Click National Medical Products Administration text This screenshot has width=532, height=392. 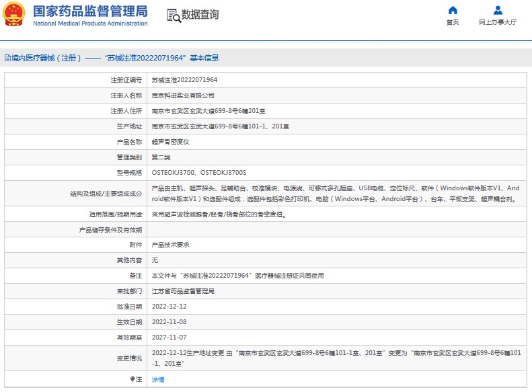90,24
